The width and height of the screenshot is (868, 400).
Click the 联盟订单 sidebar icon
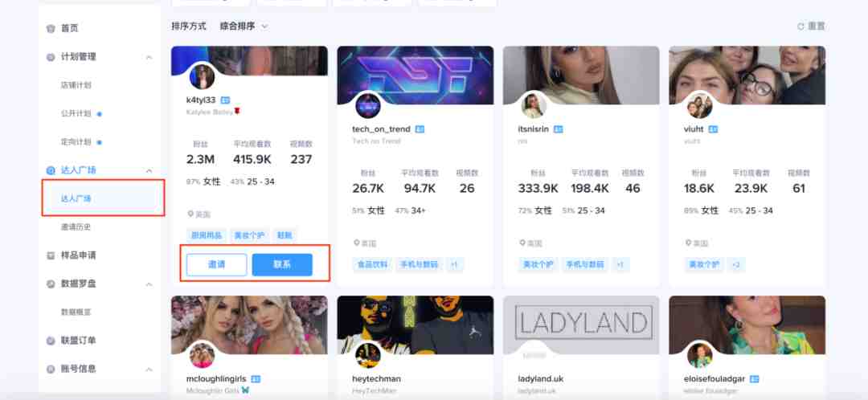point(51,341)
